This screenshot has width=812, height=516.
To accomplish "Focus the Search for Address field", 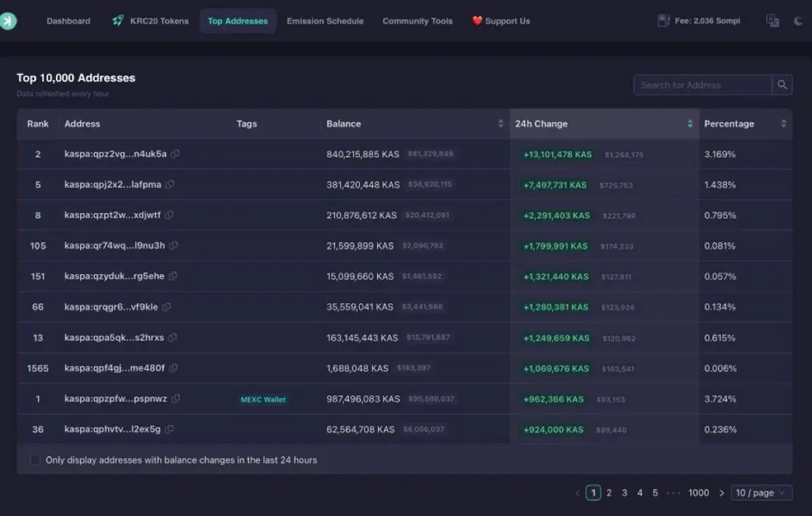I will click(703, 84).
